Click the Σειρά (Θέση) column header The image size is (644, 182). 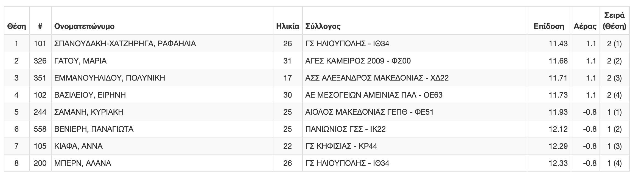point(614,21)
